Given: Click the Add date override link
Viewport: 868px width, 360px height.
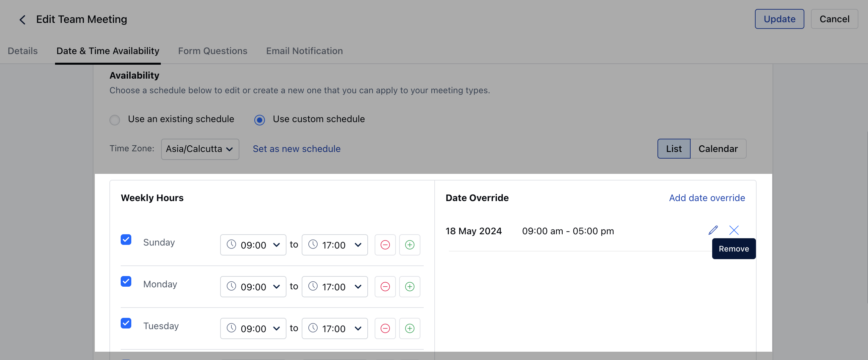Looking at the screenshot, I should point(707,198).
